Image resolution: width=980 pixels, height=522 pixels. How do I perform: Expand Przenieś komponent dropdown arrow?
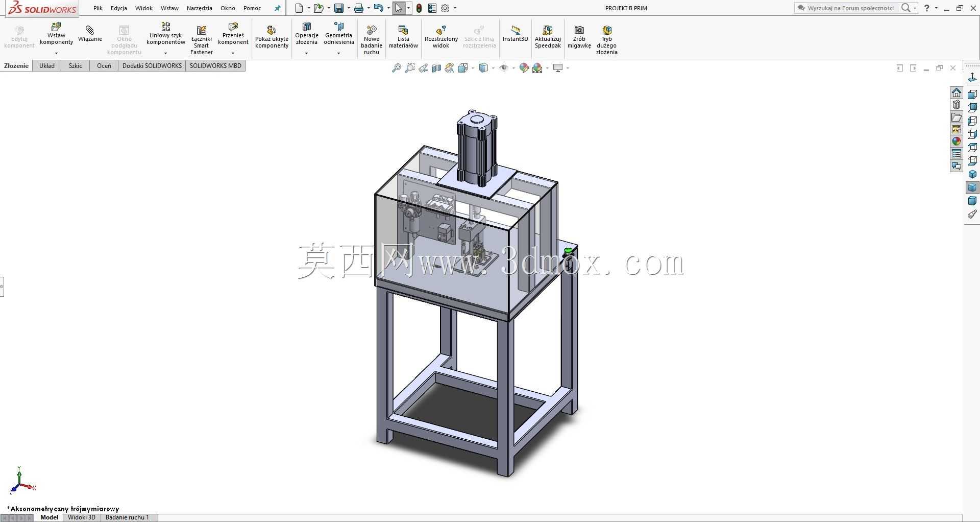pyautogui.click(x=233, y=53)
